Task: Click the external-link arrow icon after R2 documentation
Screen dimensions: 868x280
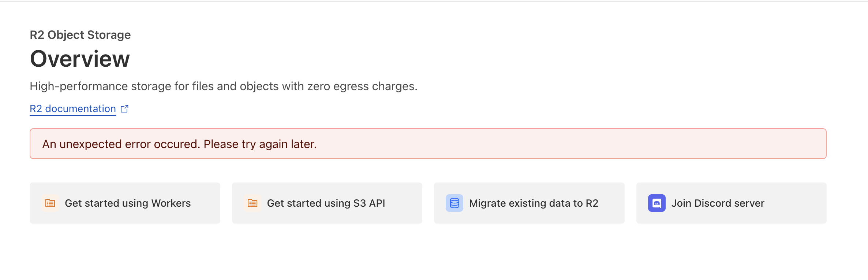Action: point(124,109)
